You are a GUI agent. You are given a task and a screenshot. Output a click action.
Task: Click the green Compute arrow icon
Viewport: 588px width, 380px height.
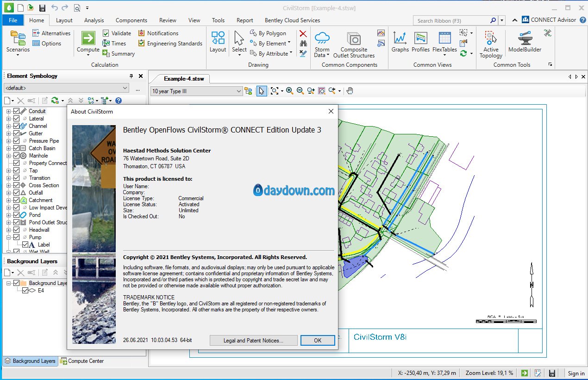(88, 38)
